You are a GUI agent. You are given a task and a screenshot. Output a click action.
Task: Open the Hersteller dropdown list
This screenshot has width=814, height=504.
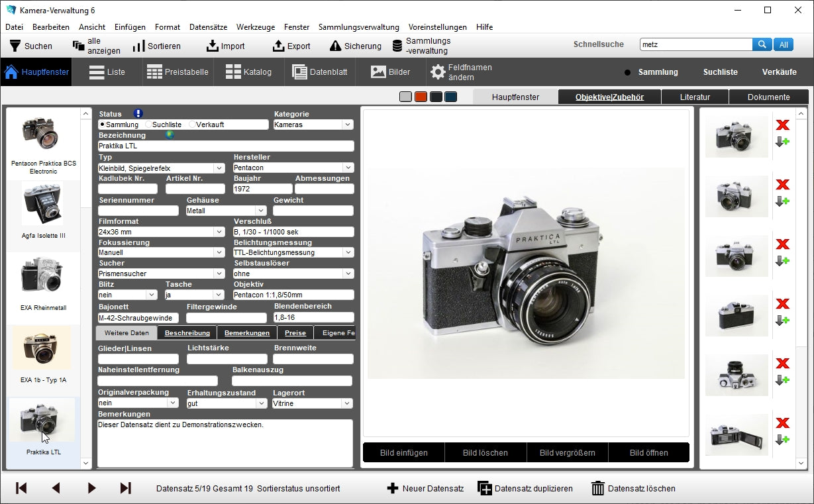(x=348, y=168)
